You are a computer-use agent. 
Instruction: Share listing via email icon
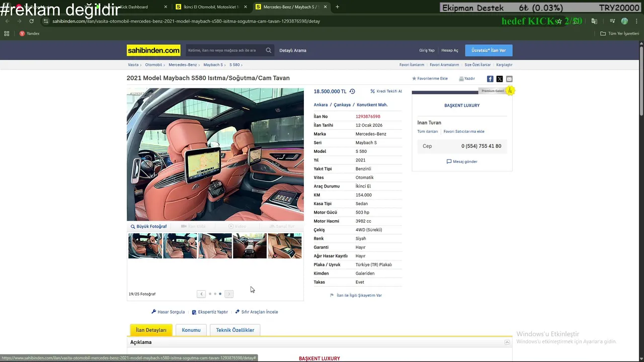tap(509, 79)
